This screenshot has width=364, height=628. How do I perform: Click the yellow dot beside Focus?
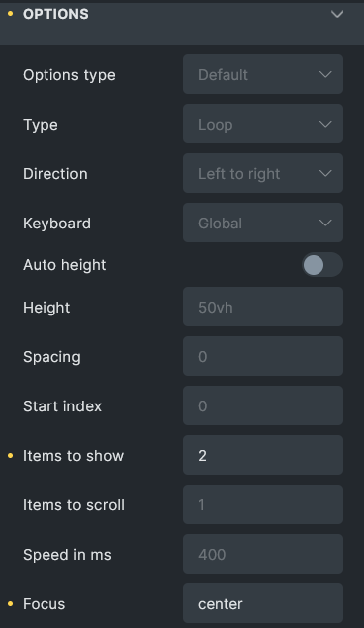pos(11,603)
